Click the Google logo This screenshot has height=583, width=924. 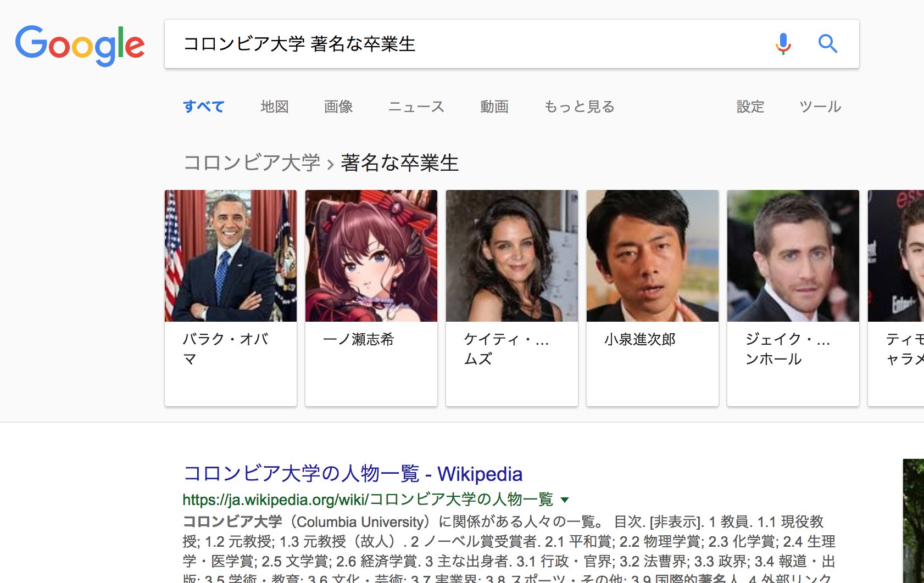click(80, 45)
